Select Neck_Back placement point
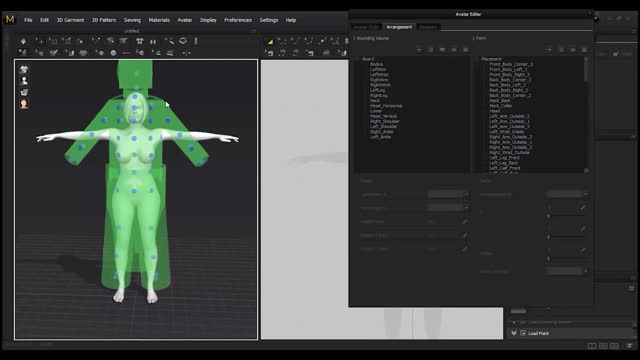Screen dimensions: 640x360 coord(500,100)
